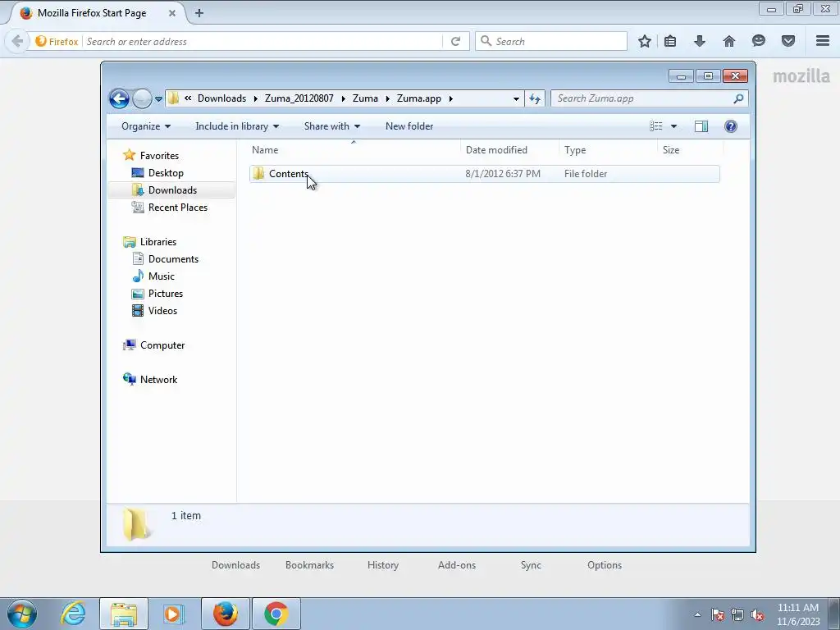Launch Google Chrome from the taskbar
The width and height of the screenshot is (840, 630).
point(276,614)
